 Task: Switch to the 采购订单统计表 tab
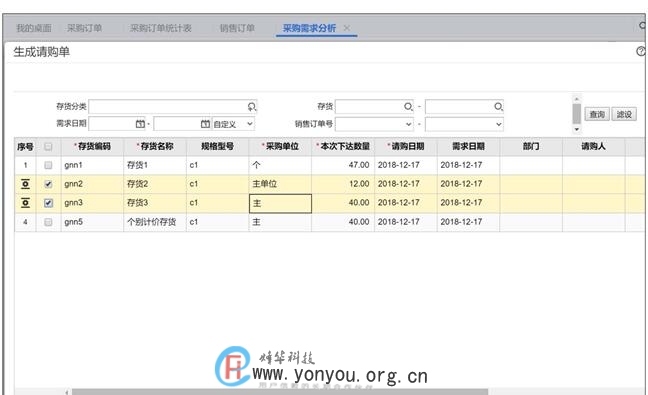click(x=160, y=28)
